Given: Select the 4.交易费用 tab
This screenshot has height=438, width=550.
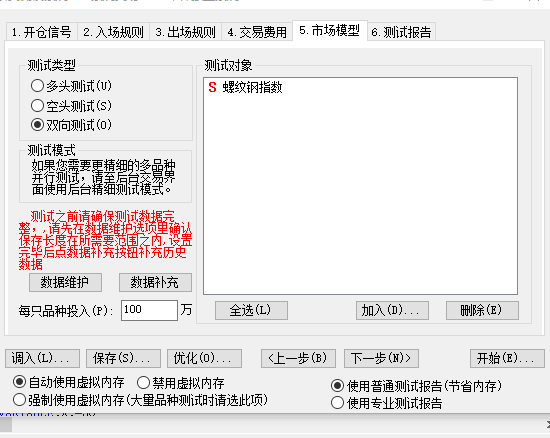Looking at the screenshot, I should 257,32.
